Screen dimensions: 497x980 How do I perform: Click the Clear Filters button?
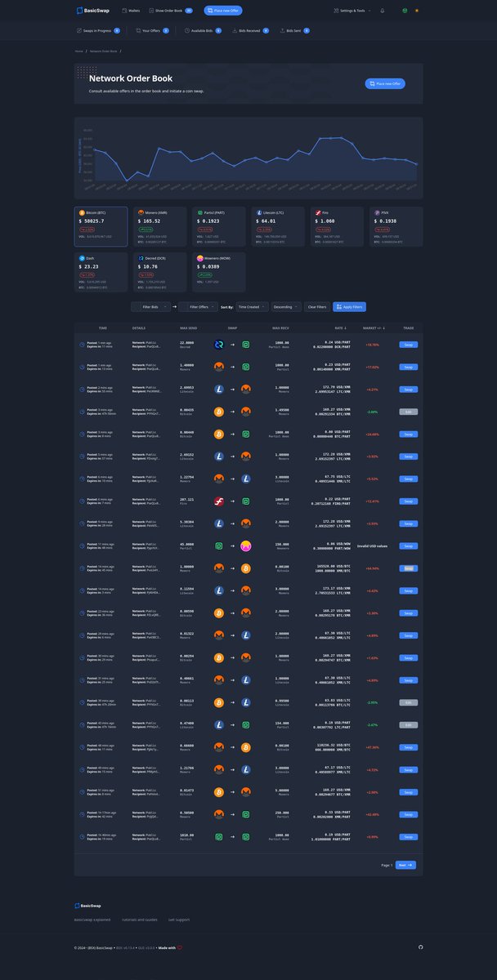(317, 307)
